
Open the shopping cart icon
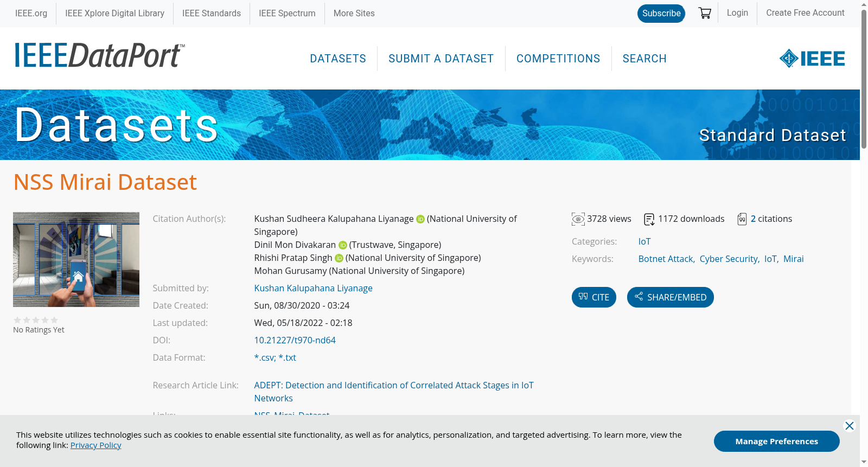pyautogui.click(x=705, y=13)
